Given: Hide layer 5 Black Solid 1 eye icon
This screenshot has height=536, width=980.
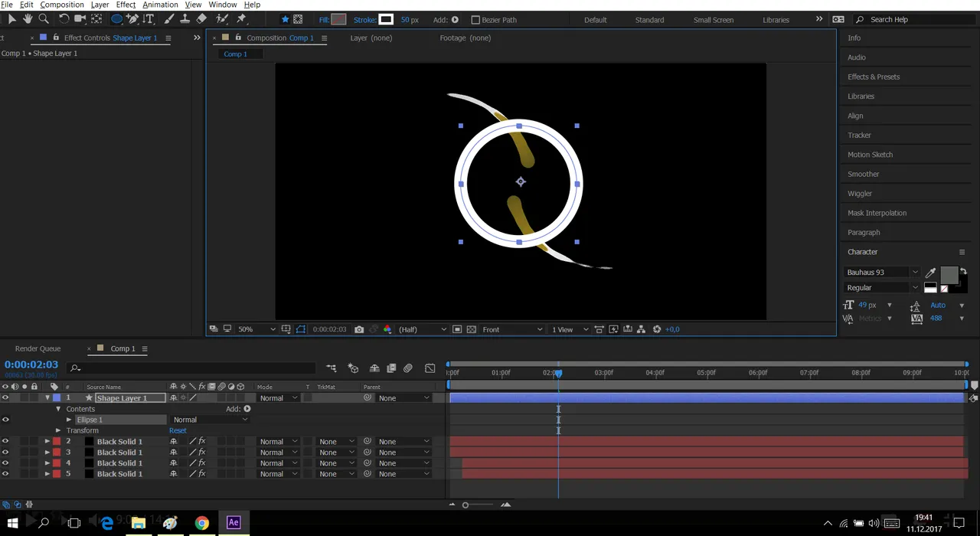Looking at the screenshot, I should 5,474.
